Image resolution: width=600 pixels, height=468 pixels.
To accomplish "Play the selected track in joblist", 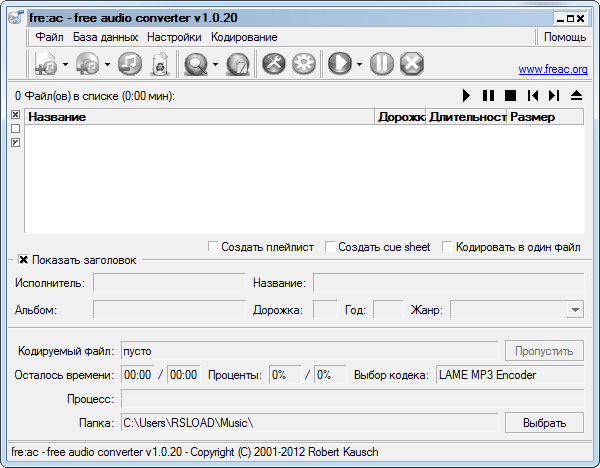I will pos(466,95).
